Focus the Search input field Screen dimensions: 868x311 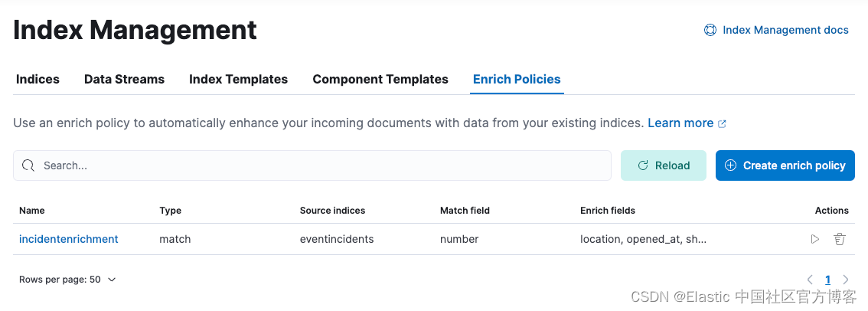[321, 165]
